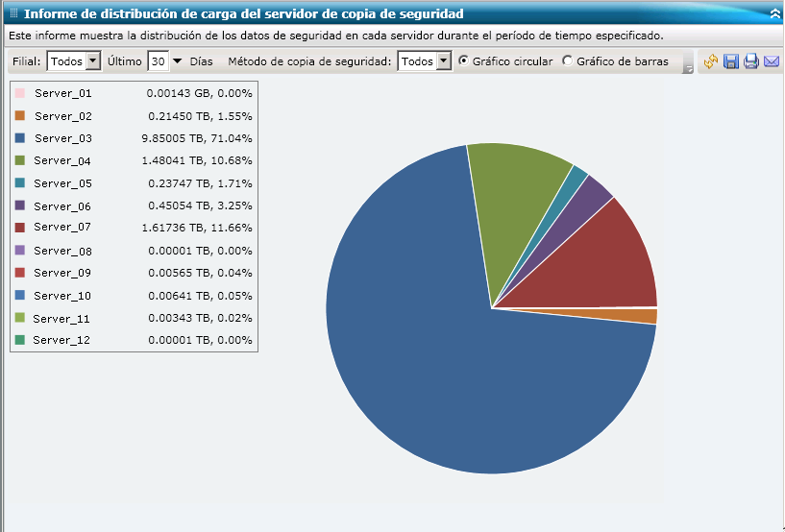785x532 pixels.
Task: Click the Último days input field
Action: (159, 61)
